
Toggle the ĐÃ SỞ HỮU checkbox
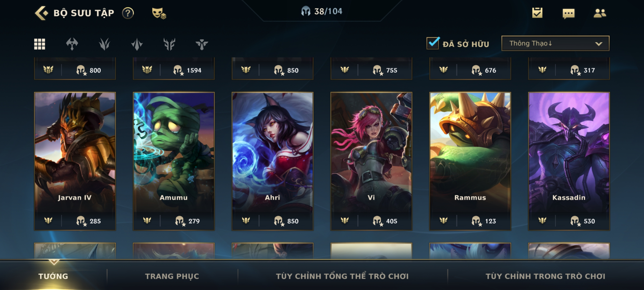coord(433,43)
